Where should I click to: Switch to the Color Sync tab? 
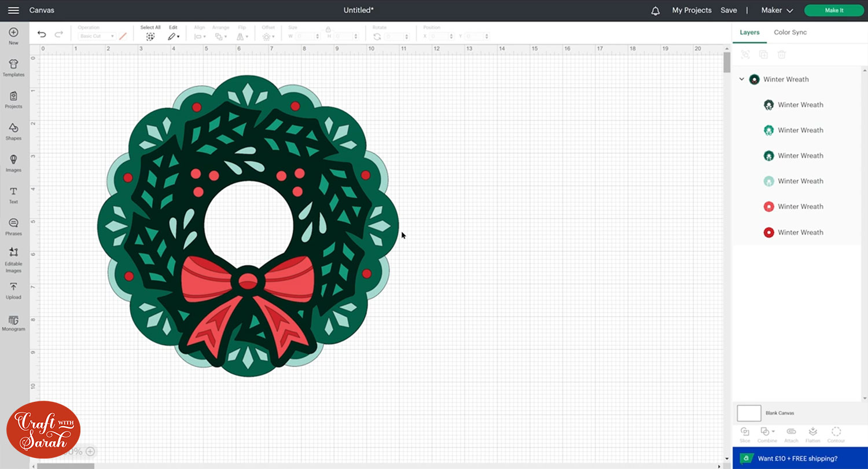[x=790, y=32]
